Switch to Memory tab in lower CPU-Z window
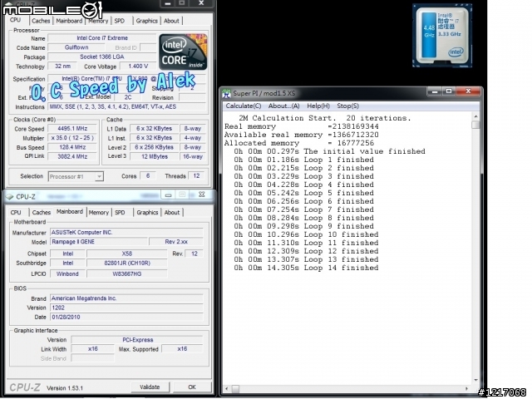 [99, 213]
